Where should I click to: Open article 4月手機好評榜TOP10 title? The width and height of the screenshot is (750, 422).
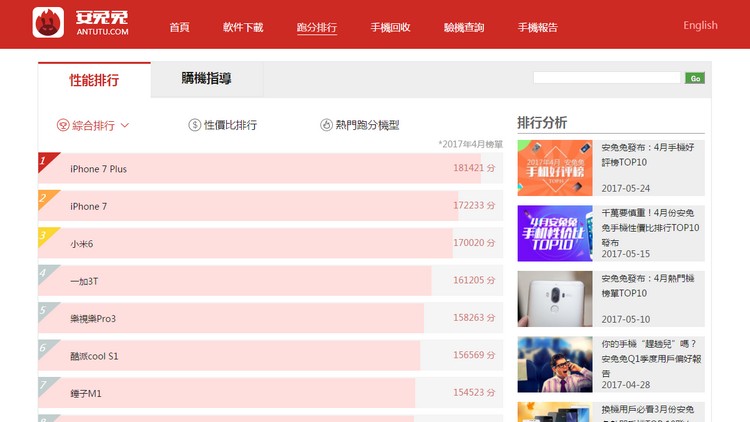(x=648, y=155)
